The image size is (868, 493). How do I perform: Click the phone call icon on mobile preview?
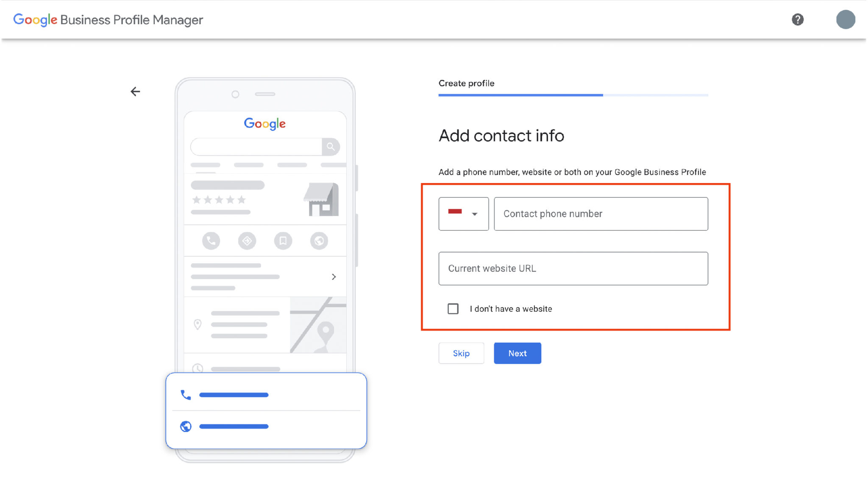[x=185, y=394]
